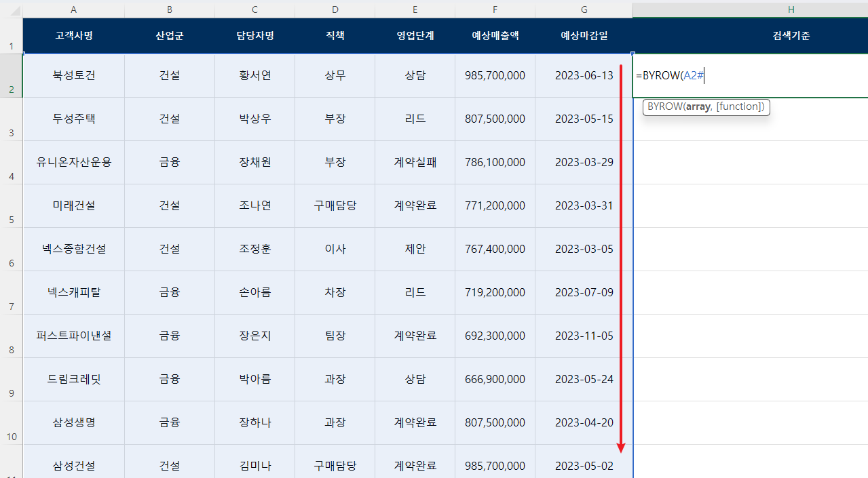Click the 예상마감일 header cell
Viewport: 868px width, 478px height.
pyautogui.click(x=584, y=35)
